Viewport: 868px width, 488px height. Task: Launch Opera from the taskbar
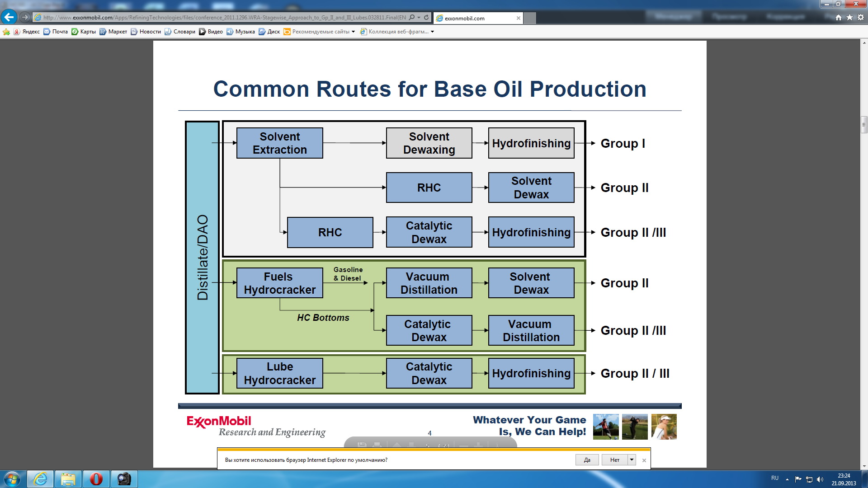[96, 479]
